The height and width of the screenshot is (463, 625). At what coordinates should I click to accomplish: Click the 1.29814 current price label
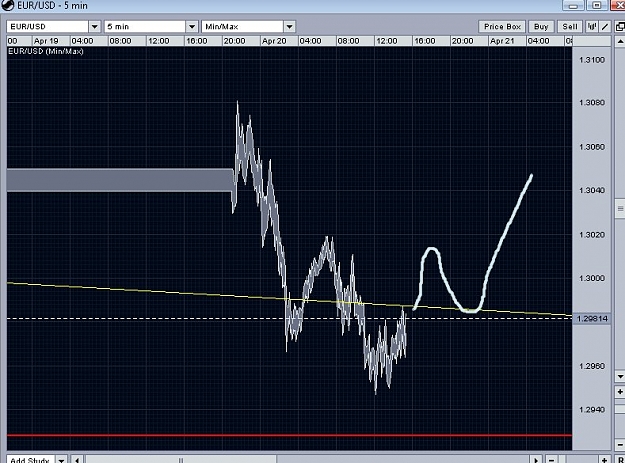pos(592,318)
